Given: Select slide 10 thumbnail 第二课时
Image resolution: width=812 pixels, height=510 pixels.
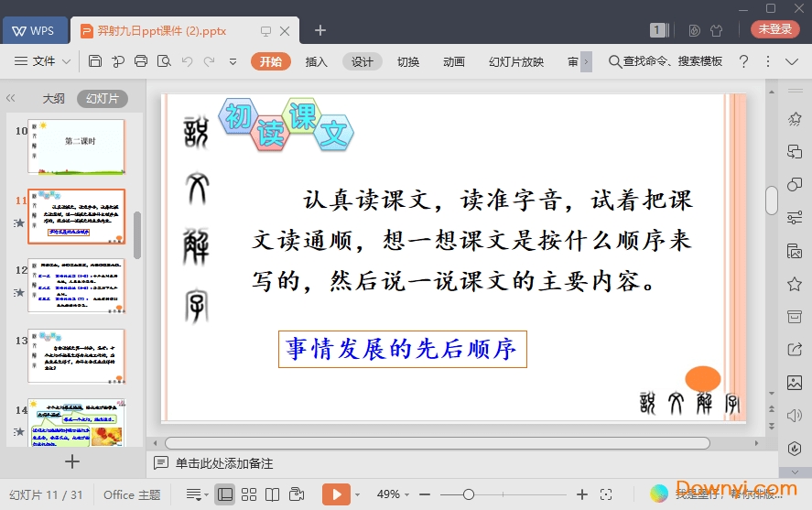Looking at the screenshot, I should tap(77, 147).
